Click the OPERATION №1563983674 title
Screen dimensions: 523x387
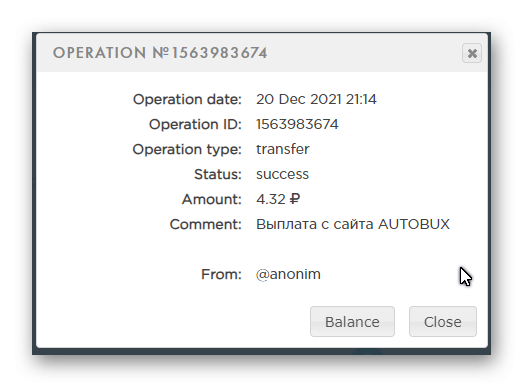(160, 53)
